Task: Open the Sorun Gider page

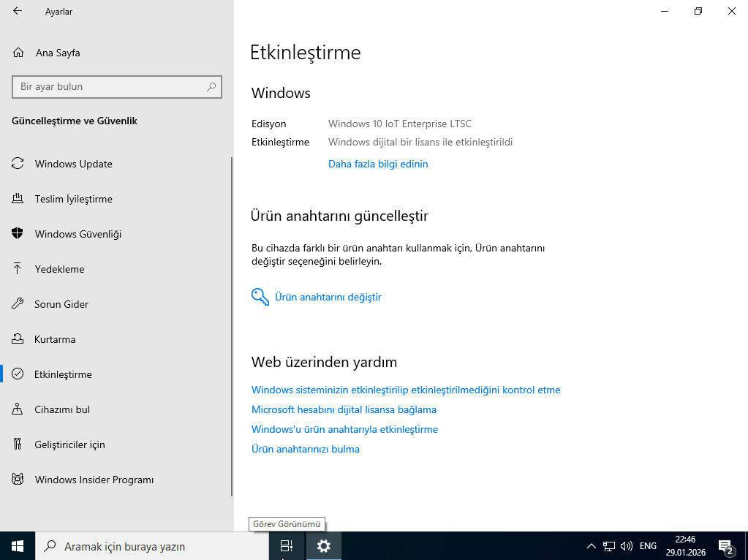Action: pos(116,304)
